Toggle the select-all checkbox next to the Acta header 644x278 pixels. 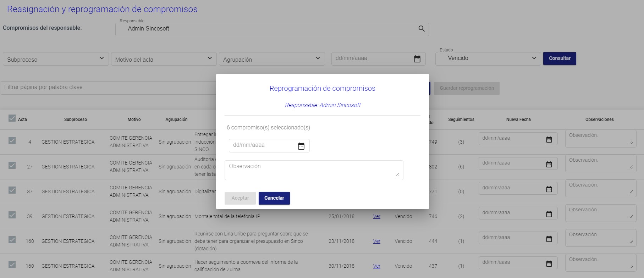[x=12, y=118]
